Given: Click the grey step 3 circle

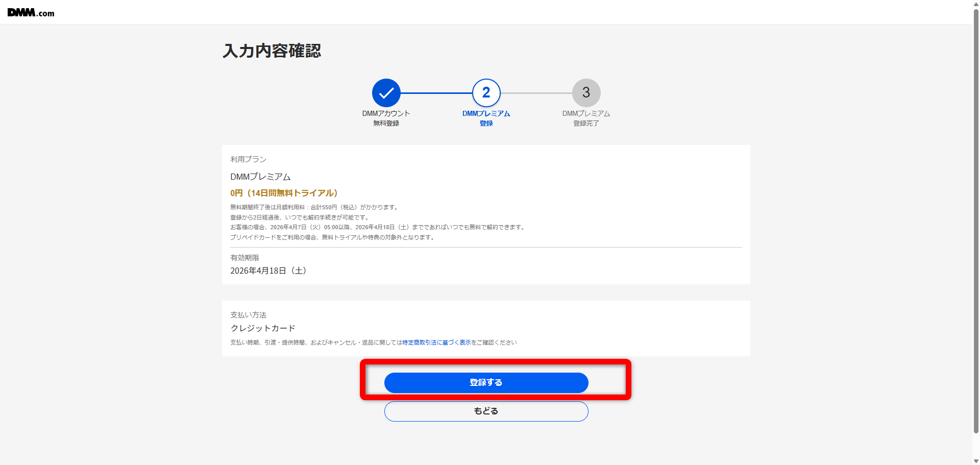Looking at the screenshot, I should coord(586,93).
